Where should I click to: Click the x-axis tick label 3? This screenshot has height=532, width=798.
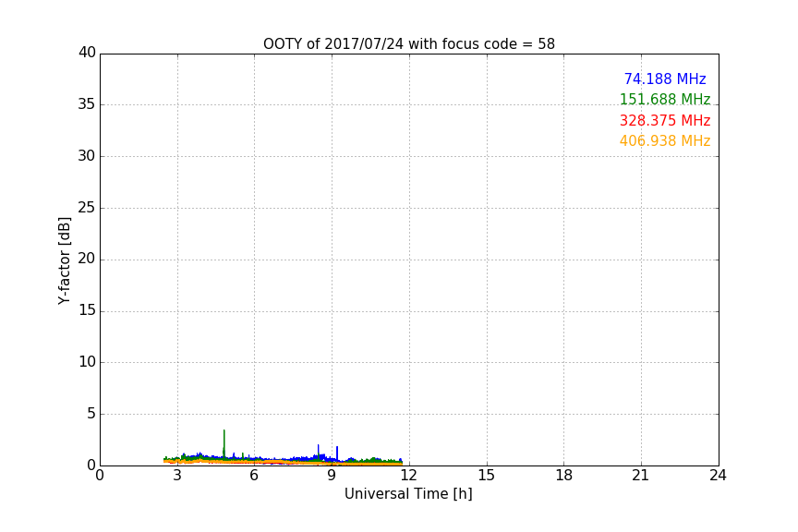coord(177,476)
